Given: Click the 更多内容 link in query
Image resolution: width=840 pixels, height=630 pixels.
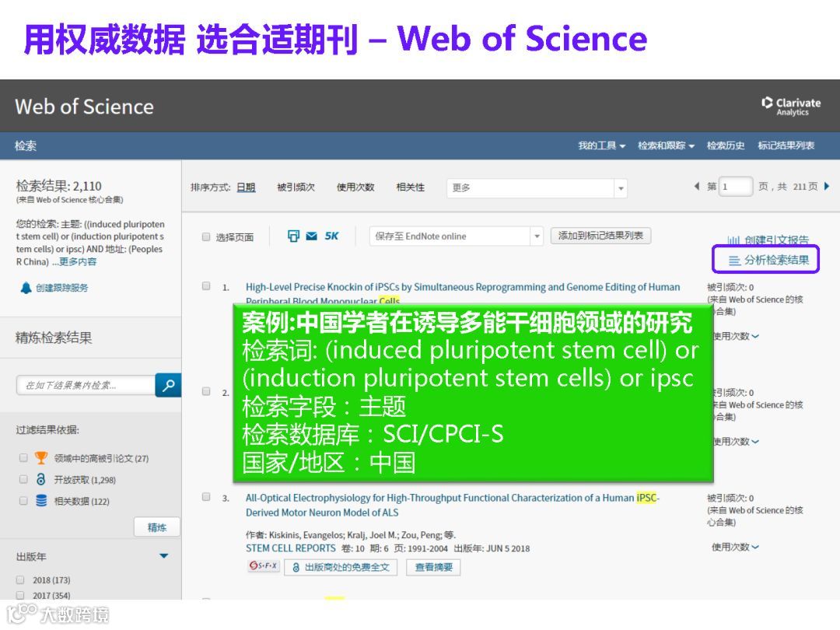Looking at the screenshot, I should click(78, 262).
